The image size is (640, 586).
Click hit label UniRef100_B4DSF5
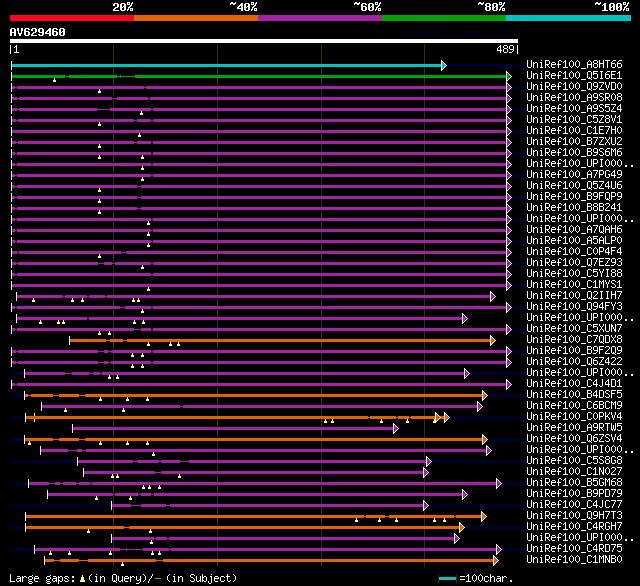pos(574,395)
